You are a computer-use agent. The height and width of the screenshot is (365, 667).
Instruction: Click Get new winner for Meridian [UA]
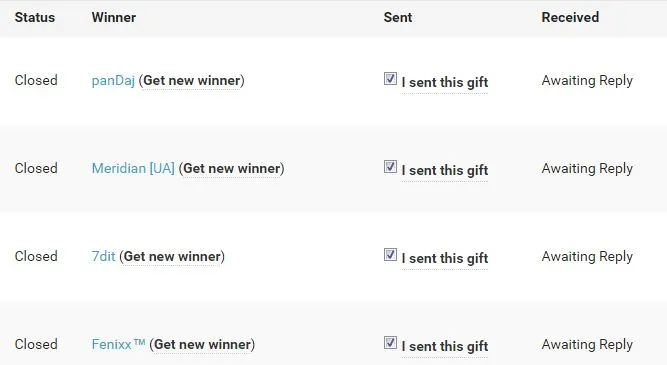click(x=232, y=168)
